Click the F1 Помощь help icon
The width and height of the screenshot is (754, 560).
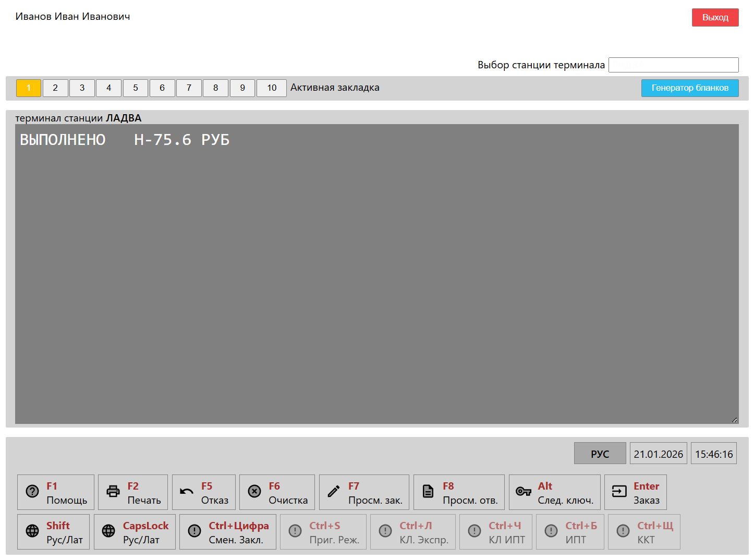click(32, 492)
